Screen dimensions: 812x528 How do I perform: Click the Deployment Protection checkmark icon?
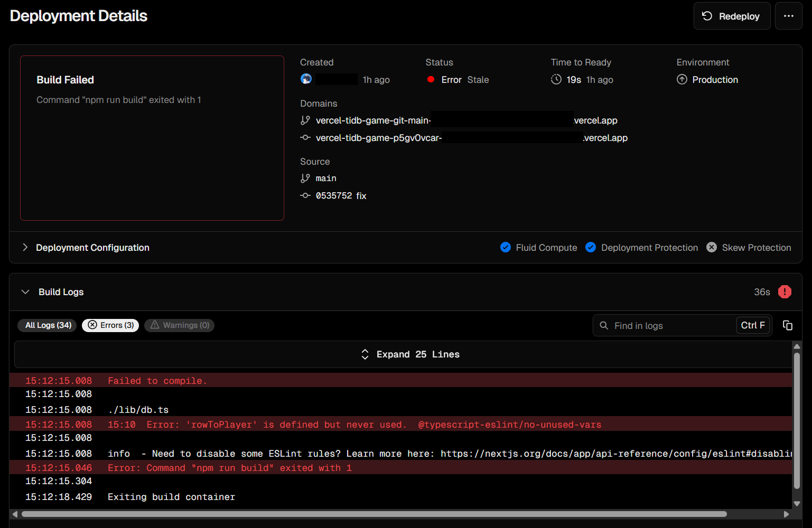[591, 247]
